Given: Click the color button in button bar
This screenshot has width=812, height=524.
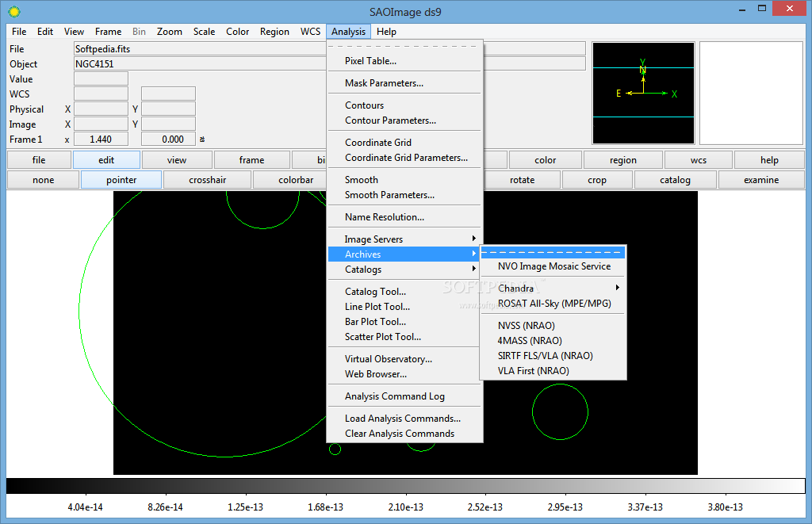Looking at the screenshot, I should (546, 160).
